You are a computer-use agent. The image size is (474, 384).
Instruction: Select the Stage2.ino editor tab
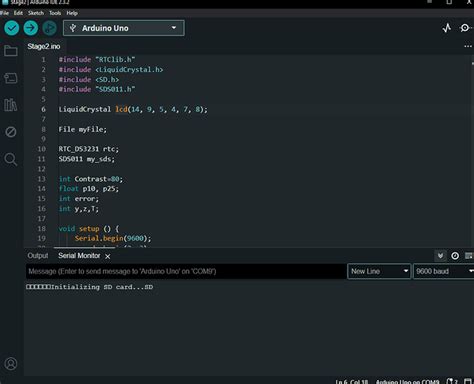[44, 46]
